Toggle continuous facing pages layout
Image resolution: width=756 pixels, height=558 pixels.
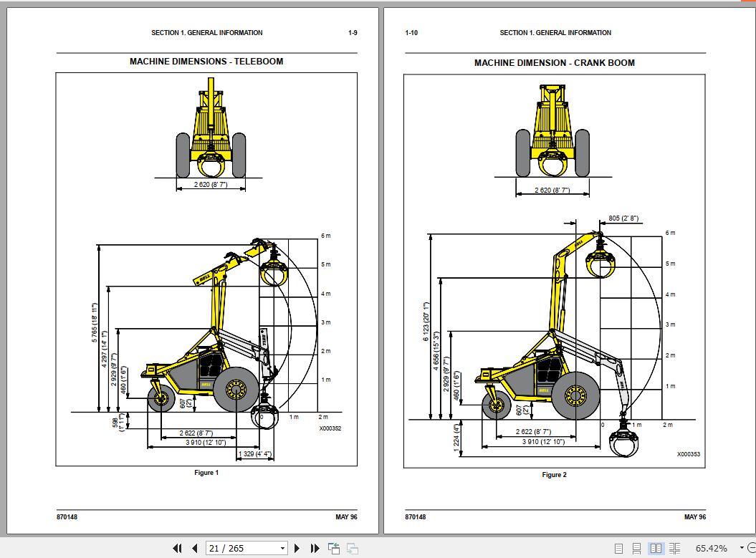pyautogui.click(x=675, y=547)
